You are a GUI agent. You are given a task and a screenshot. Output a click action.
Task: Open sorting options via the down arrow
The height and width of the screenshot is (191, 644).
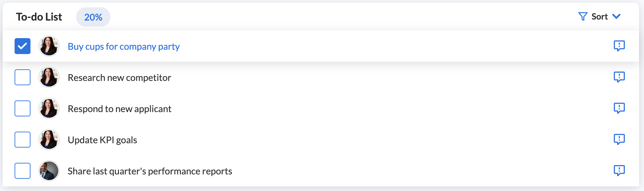click(x=617, y=16)
